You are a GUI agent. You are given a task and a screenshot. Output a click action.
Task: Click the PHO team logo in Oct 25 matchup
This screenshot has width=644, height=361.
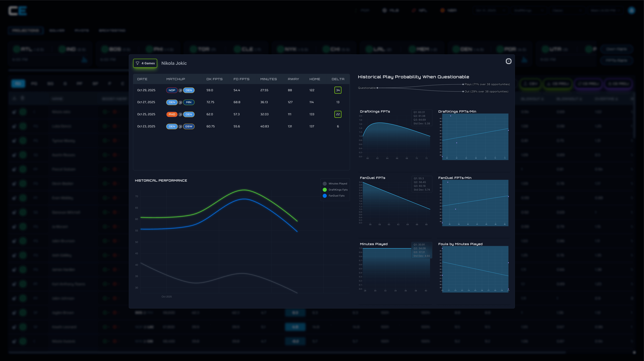pos(172,114)
